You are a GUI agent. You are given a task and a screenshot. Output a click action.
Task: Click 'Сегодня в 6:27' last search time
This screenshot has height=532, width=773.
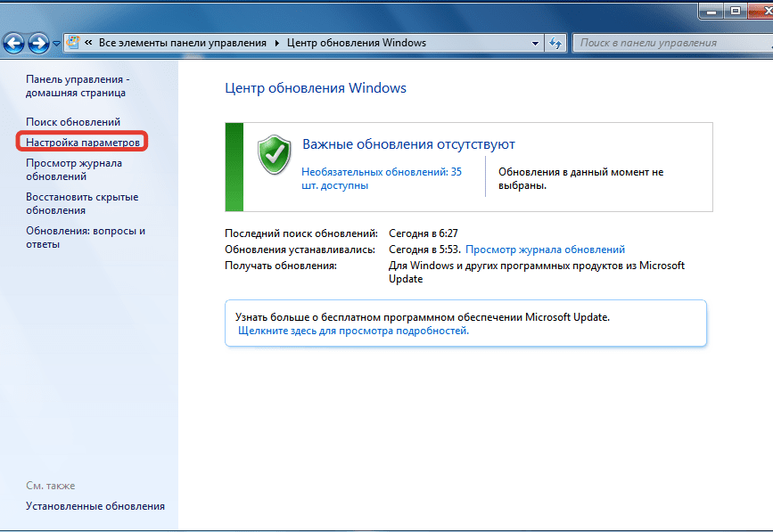tap(424, 233)
